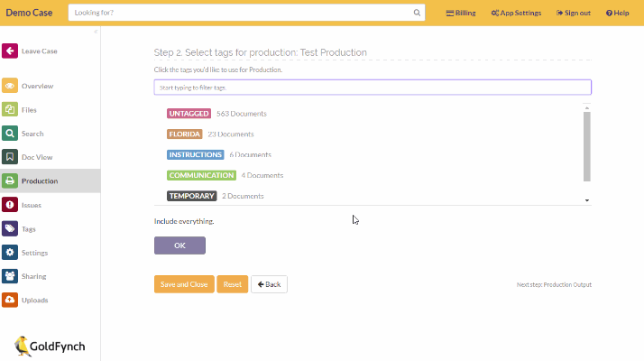
Task: Click the magnifier icon in top search bar
Action: pos(417,13)
